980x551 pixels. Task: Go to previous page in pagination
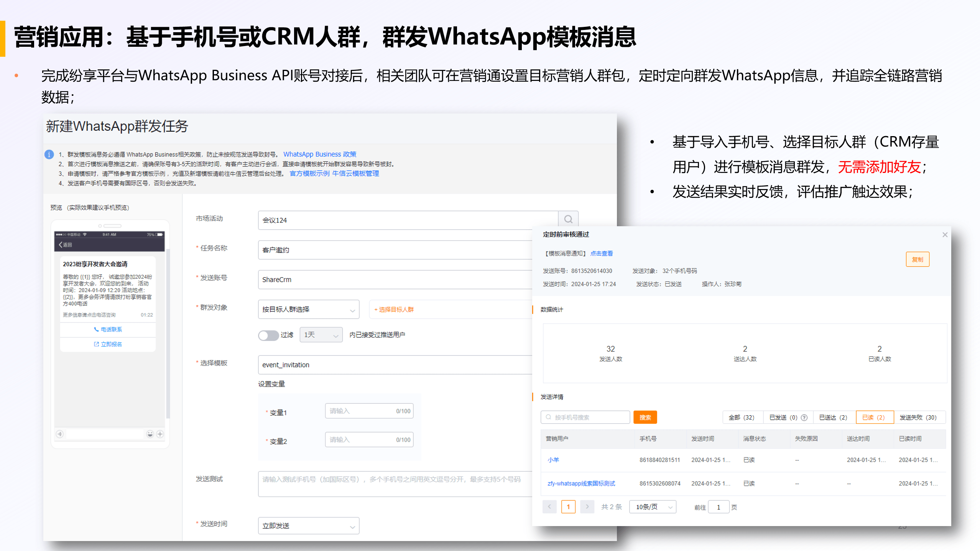549,507
